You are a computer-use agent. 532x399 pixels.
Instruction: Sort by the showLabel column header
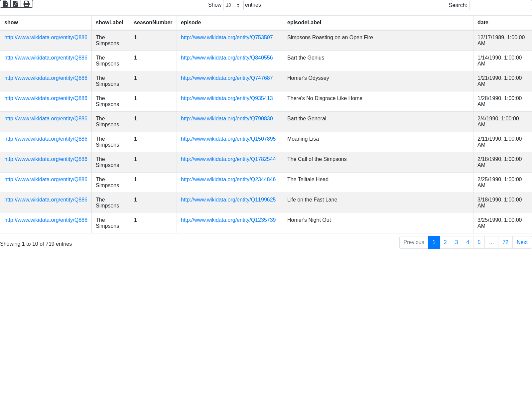109,23
